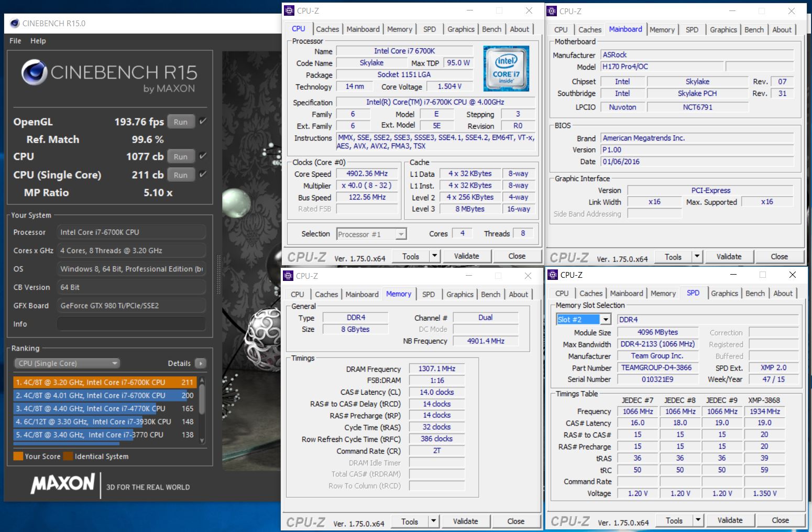The height and width of the screenshot is (532, 812).
Task: Open the Slot #2 memory slot dropdown
Action: [x=606, y=320]
